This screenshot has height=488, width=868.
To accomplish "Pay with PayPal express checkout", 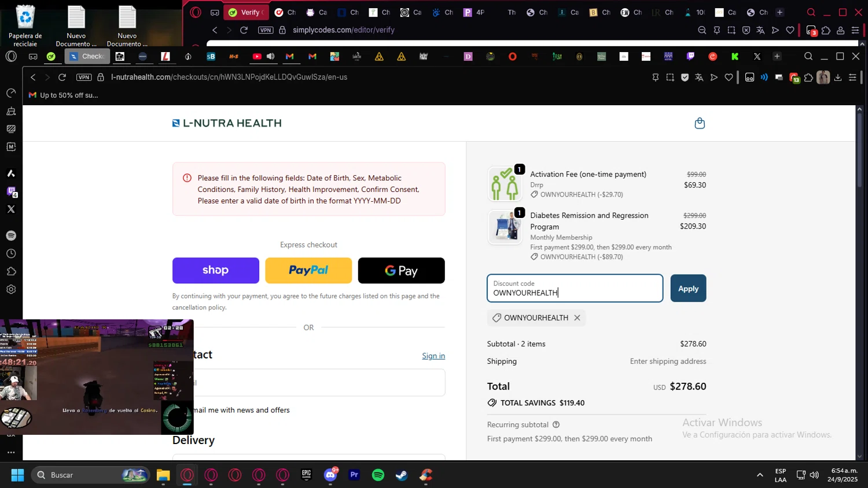I will 308,271.
